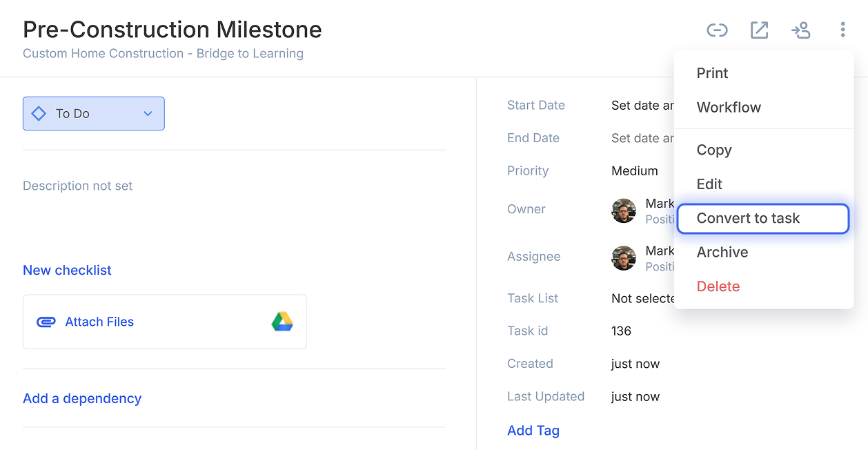Open task in new window icon
The height and width of the screenshot is (450, 868).
pos(759,30)
